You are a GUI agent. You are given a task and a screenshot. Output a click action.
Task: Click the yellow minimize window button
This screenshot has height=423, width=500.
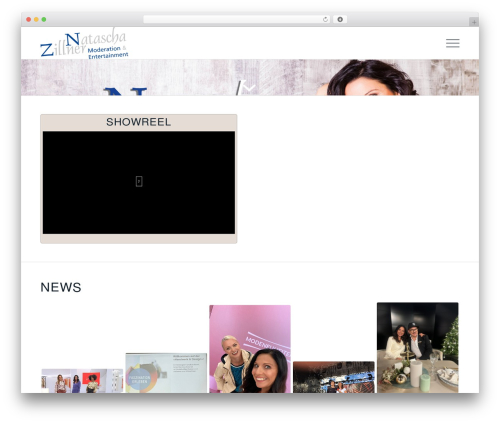pyautogui.click(x=36, y=20)
